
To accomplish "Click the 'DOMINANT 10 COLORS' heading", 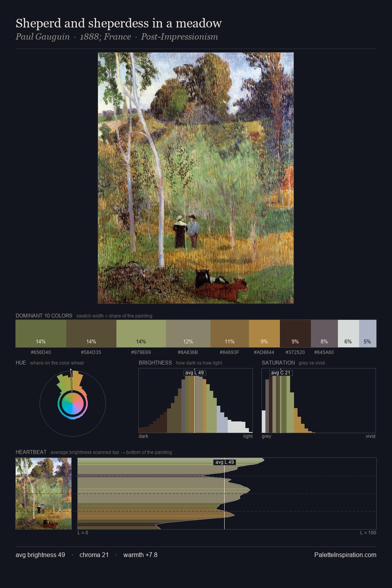I will tap(44, 316).
